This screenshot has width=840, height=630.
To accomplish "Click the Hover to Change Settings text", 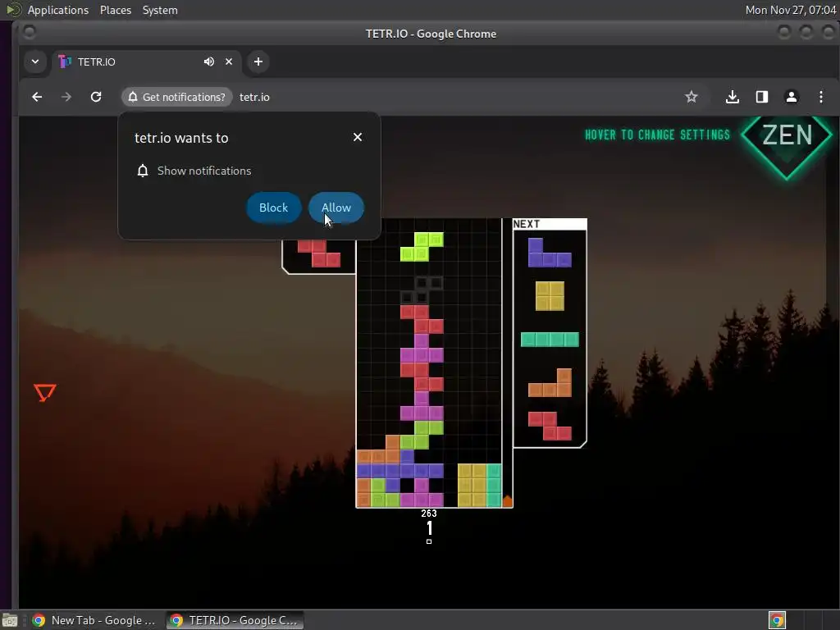I will pyautogui.click(x=657, y=135).
